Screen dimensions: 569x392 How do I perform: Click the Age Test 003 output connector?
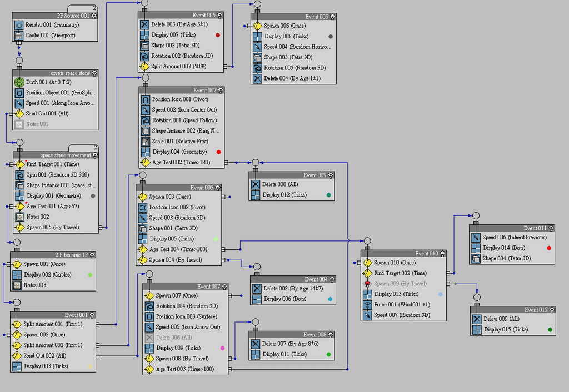click(x=231, y=370)
